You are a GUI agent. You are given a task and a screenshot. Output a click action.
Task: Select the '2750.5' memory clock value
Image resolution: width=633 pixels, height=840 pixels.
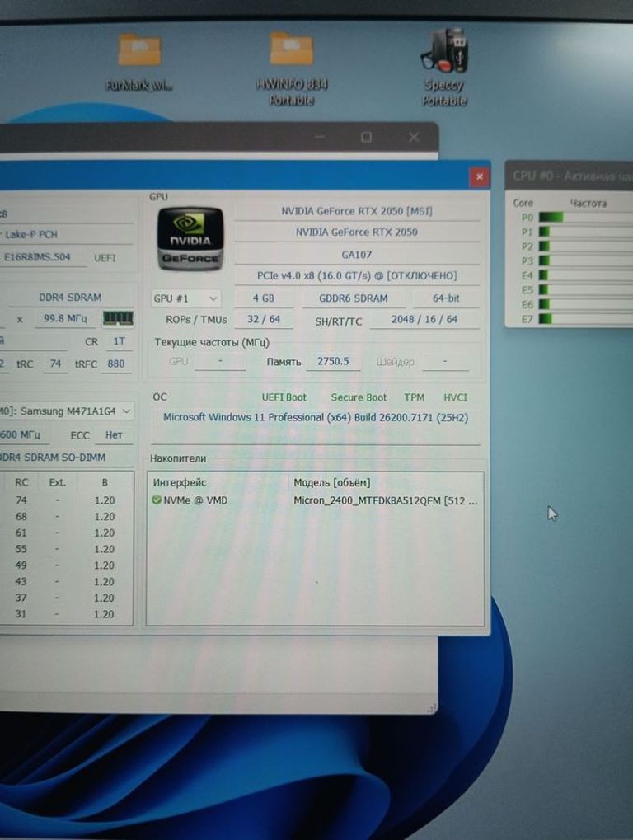coord(332,361)
